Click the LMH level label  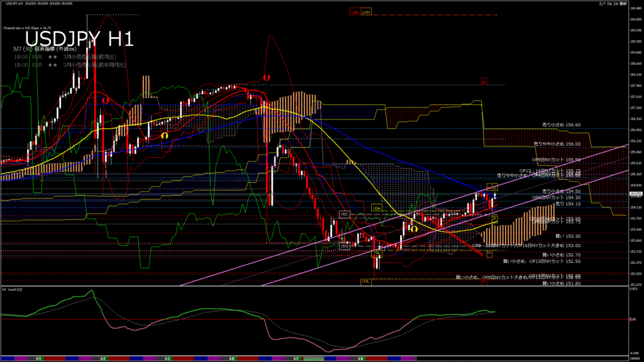point(355,12)
